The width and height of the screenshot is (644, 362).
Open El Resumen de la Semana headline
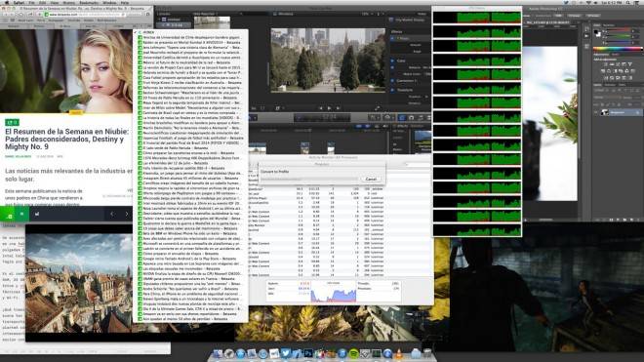coord(67,139)
